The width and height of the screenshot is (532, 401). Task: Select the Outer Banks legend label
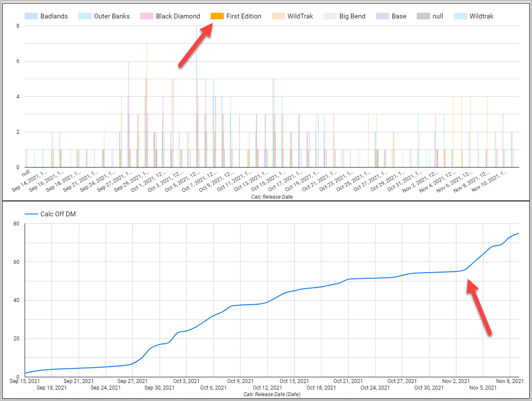pyautogui.click(x=112, y=16)
